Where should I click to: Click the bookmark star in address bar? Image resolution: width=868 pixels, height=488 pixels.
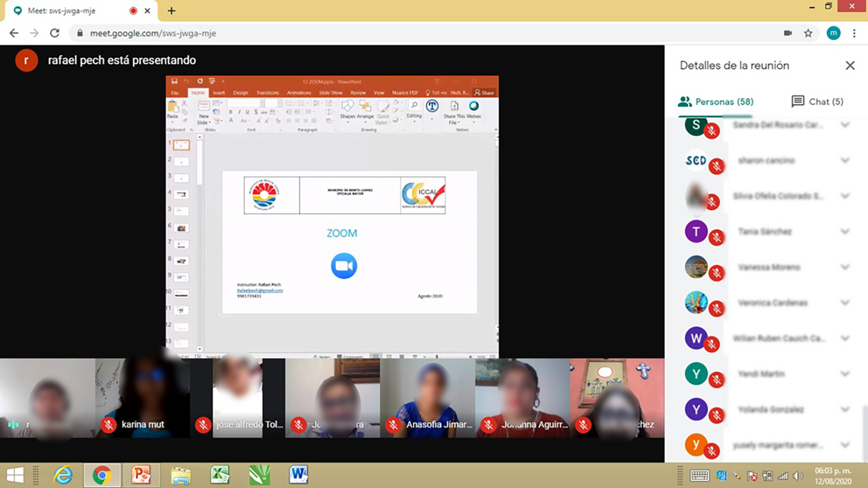point(808,33)
